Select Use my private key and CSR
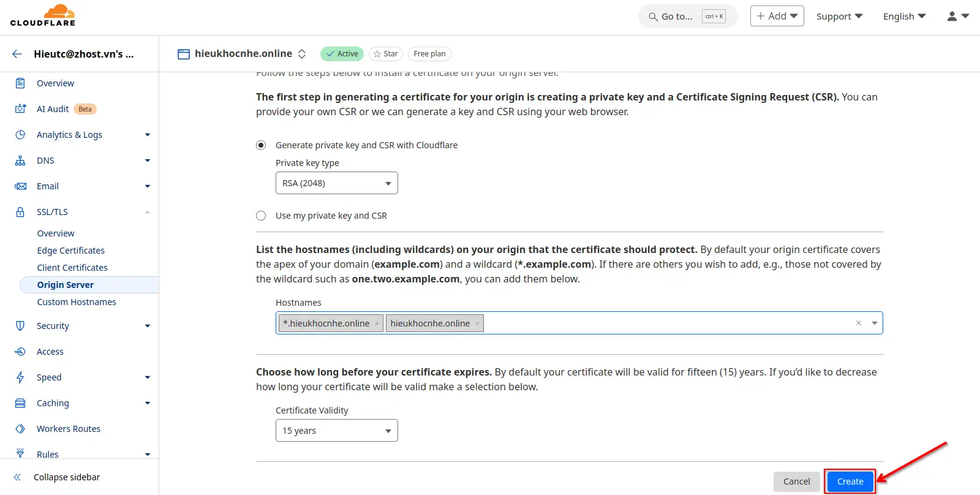Image resolution: width=980 pixels, height=495 pixels. coord(261,216)
